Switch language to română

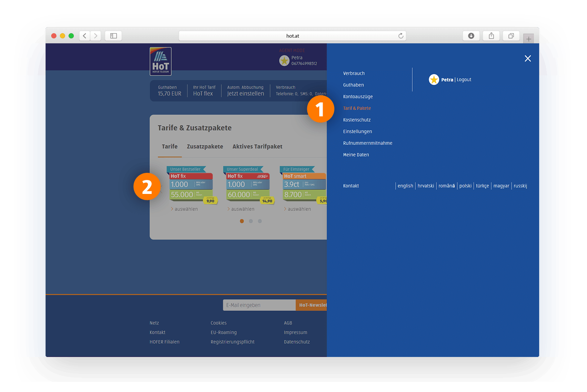[447, 186]
